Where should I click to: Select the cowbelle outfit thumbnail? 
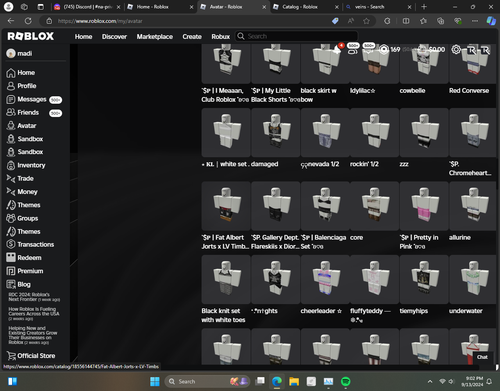point(424,63)
